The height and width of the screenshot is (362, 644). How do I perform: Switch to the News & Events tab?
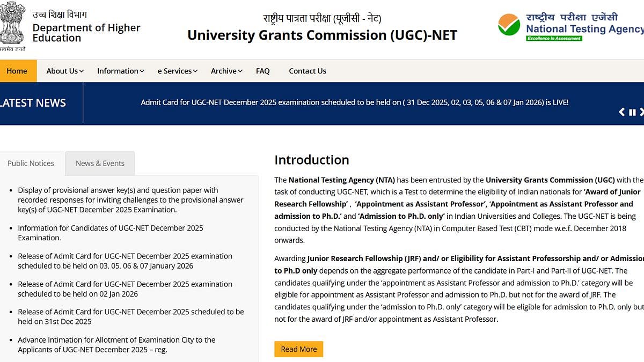tap(100, 163)
